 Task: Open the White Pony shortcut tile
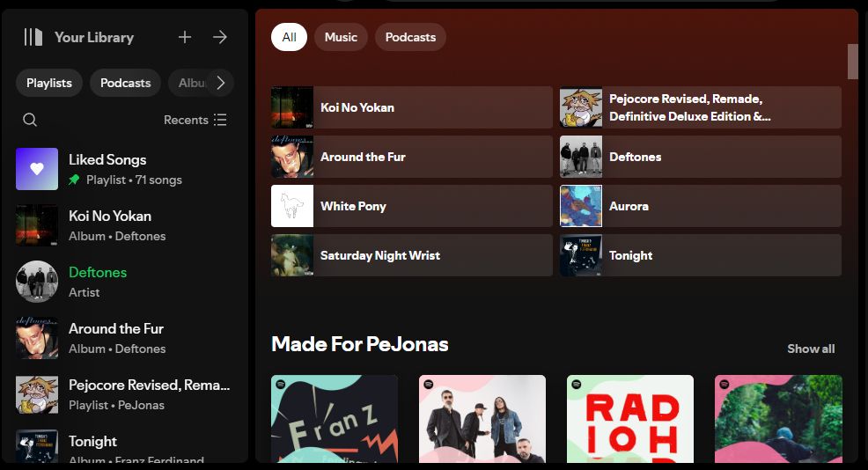click(x=412, y=206)
